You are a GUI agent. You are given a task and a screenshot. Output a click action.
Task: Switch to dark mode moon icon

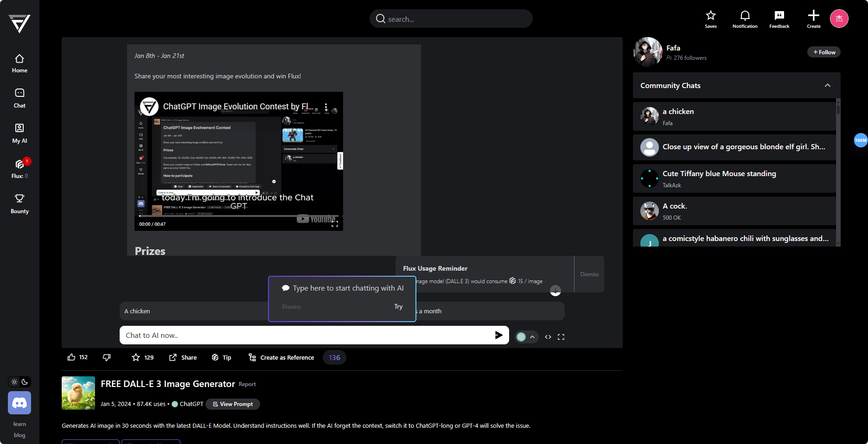[x=25, y=382]
